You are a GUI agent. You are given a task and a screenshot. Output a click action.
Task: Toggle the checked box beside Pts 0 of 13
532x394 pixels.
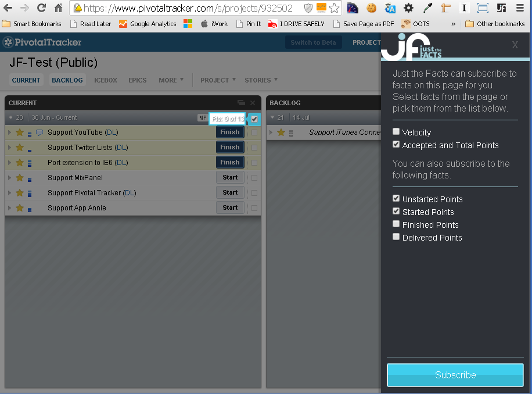[254, 119]
